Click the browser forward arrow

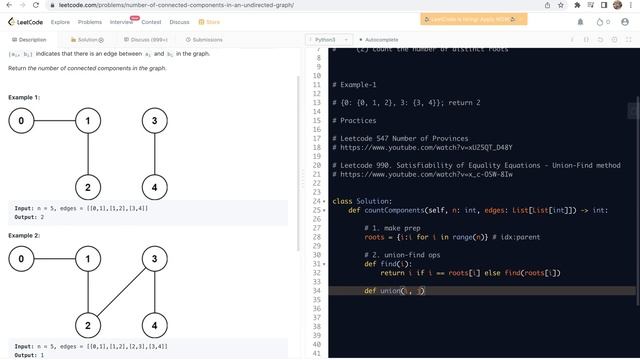coord(22,5)
